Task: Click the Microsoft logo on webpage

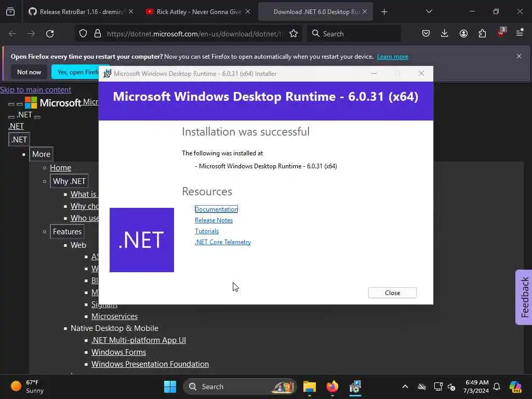Action: 53,102
